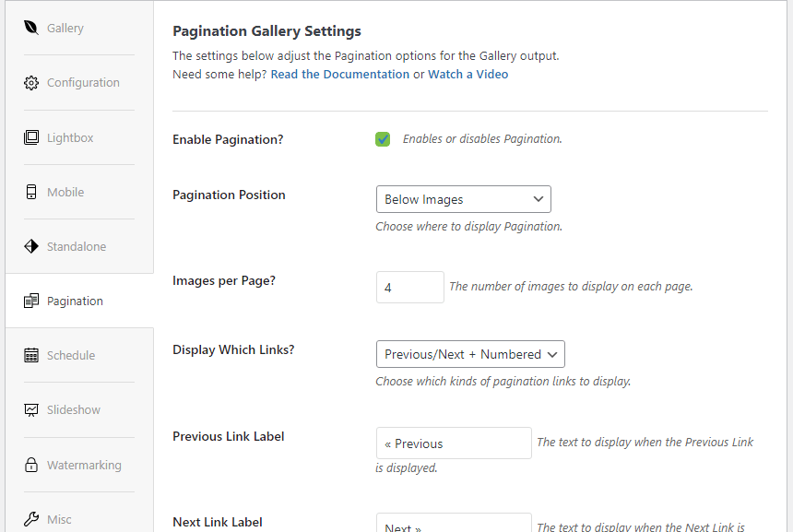Click the Watch a Video link
793x532 pixels.
(468, 74)
